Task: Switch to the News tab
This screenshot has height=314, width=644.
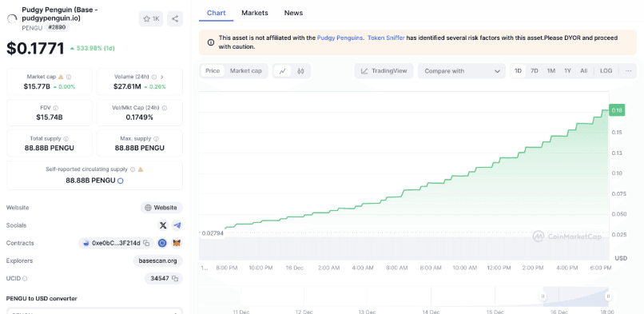Action: point(294,13)
